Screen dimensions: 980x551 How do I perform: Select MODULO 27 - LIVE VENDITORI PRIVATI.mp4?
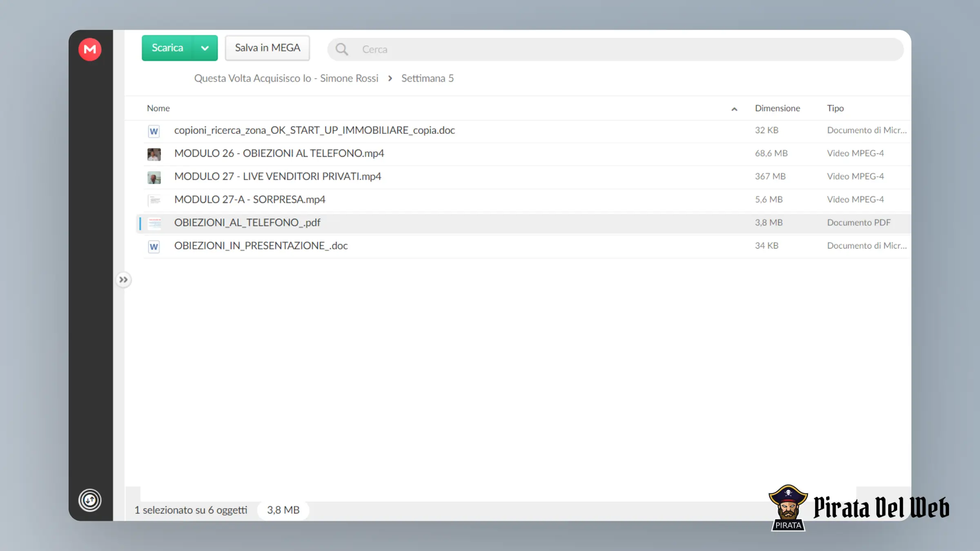(x=278, y=176)
